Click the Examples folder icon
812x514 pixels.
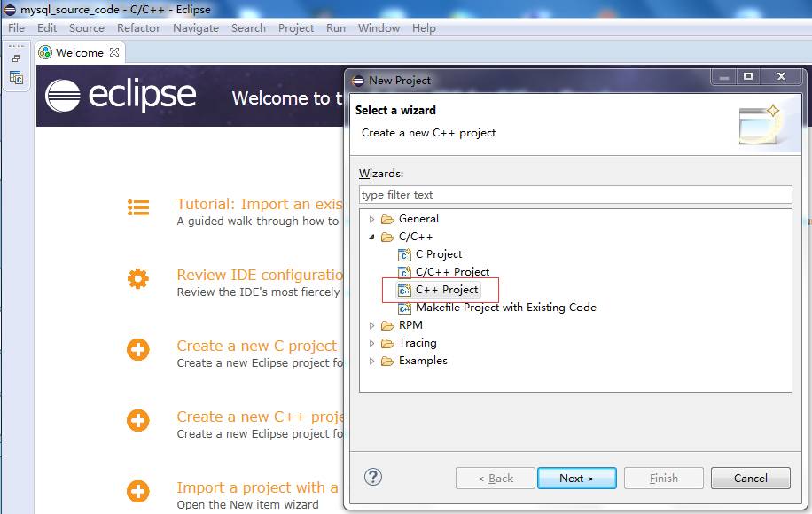coord(387,361)
